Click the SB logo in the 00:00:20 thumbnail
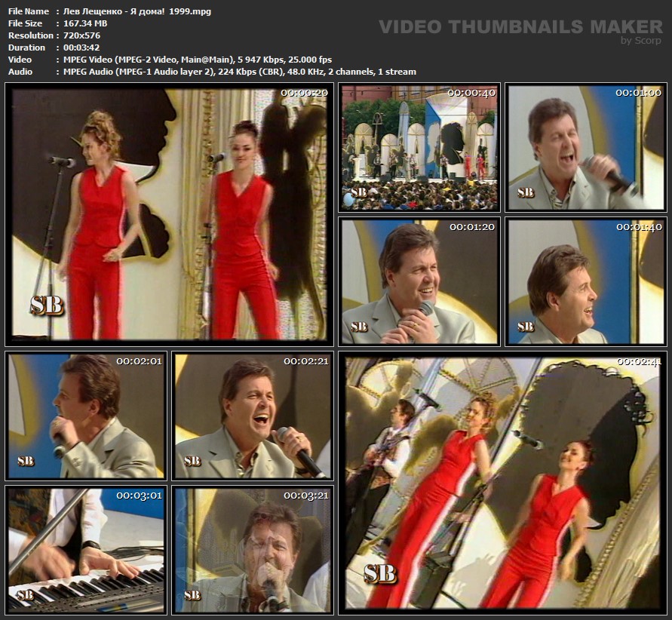Viewport: 672px width, 620px height. coord(47,305)
